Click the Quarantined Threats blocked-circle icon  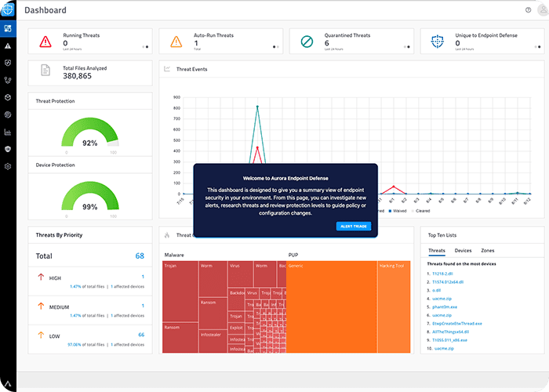pos(307,42)
